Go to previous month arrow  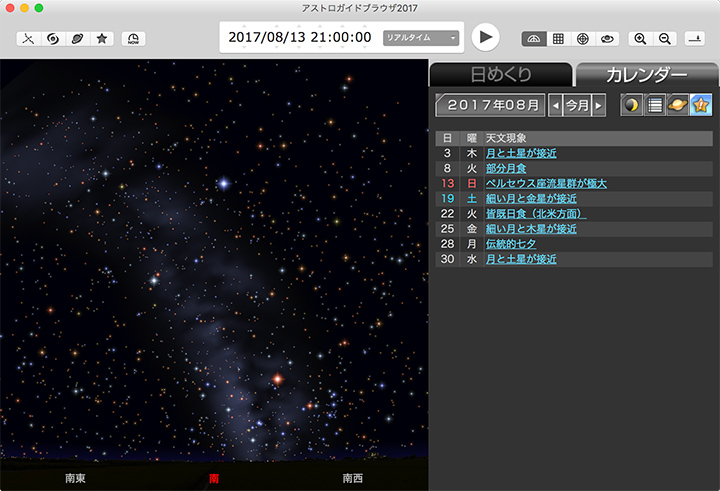(x=556, y=105)
